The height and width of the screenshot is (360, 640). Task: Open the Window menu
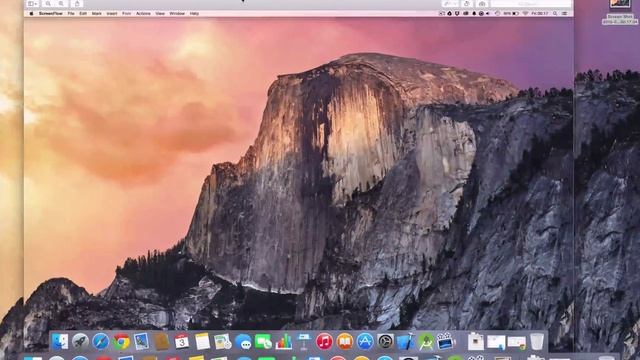[x=177, y=13]
